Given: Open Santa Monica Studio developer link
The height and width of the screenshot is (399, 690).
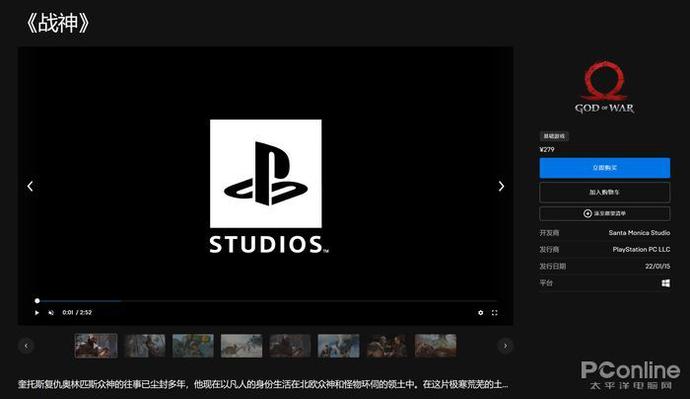Looking at the screenshot, I should tap(639, 233).
